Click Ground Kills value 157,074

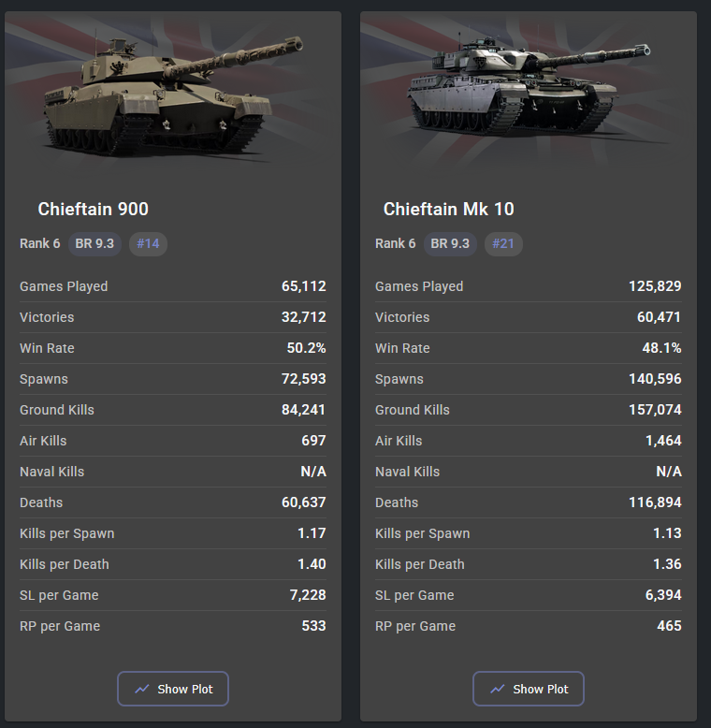click(x=655, y=410)
